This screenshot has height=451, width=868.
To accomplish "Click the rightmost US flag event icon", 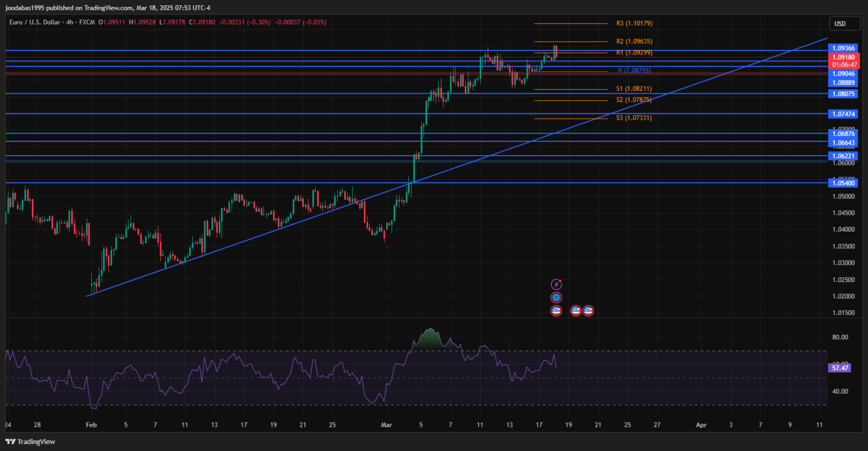I will point(588,311).
